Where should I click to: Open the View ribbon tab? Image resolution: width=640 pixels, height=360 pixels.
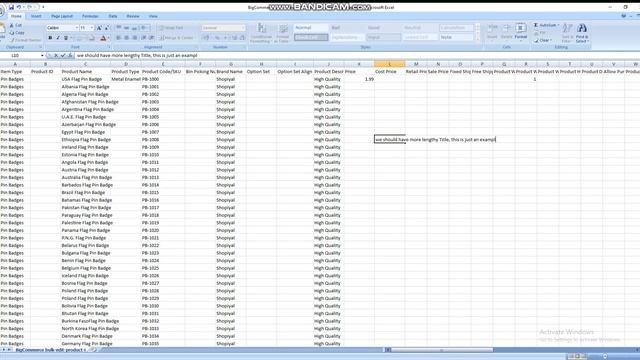pyautogui.click(x=153, y=16)
